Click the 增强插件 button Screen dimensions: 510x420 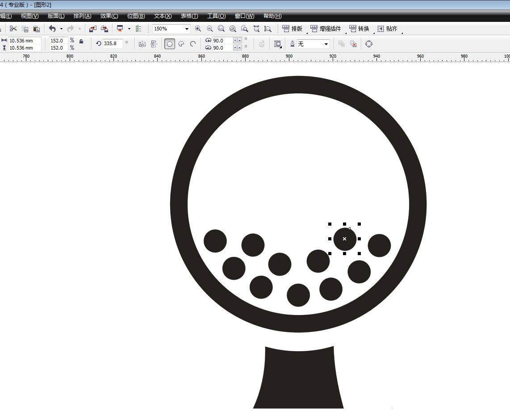point(326,29)
